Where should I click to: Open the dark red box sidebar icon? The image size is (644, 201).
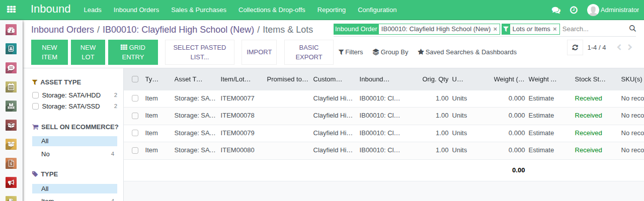coord(11,125)
